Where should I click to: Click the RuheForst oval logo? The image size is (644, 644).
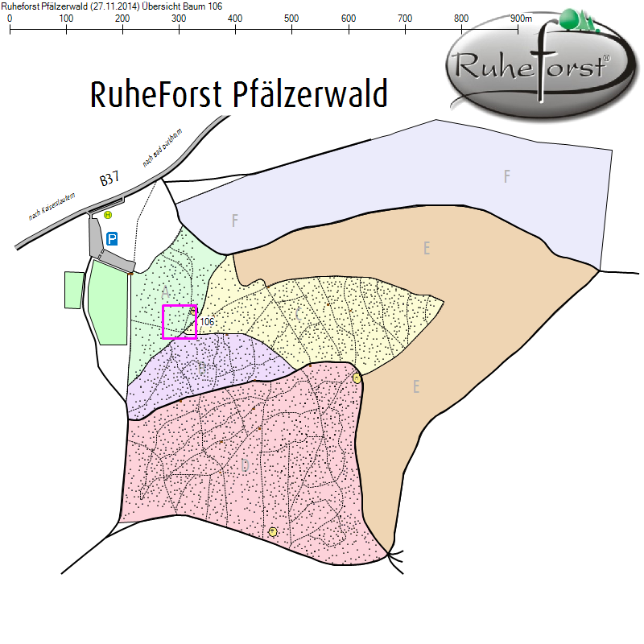pos(543,66)
